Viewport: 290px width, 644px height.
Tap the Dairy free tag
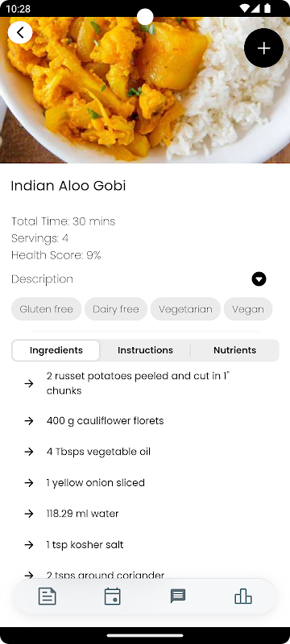tap(116, 309)
